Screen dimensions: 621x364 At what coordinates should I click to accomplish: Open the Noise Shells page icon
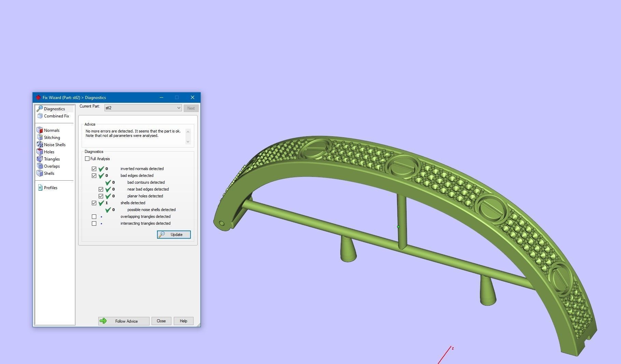pyautogui.click(x=40, y=144)
